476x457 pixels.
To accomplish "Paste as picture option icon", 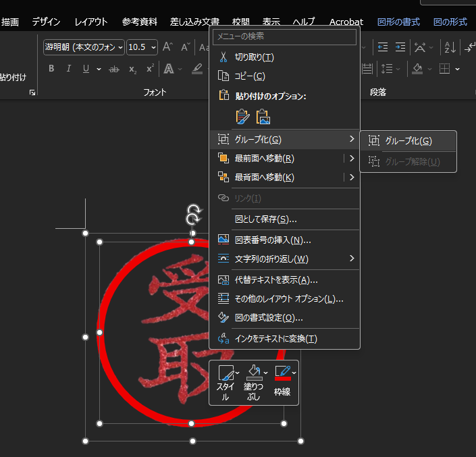I will tap(263, 117).
